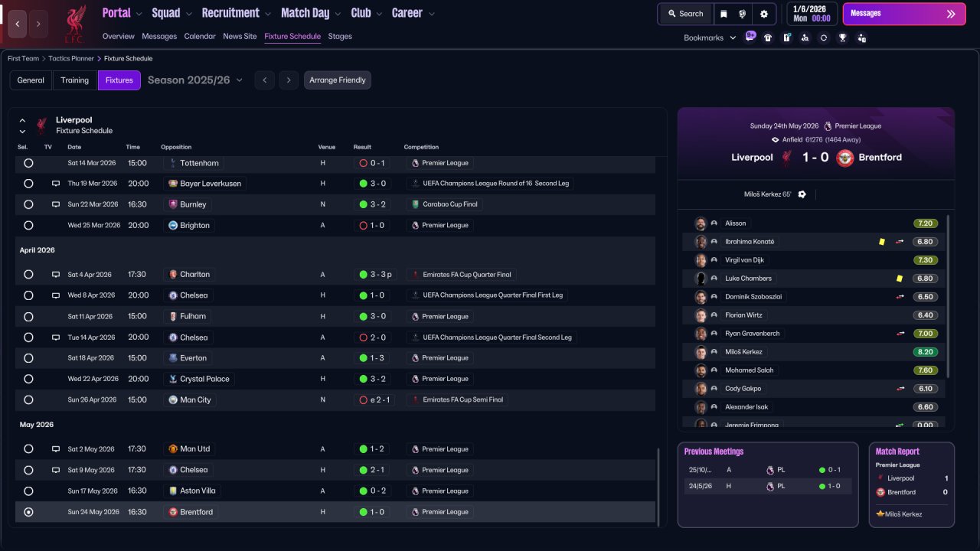Select the Man Utd fixture radio button
Image resolution: width=980 pixels, height=551 pixels.
click(28, 449)
